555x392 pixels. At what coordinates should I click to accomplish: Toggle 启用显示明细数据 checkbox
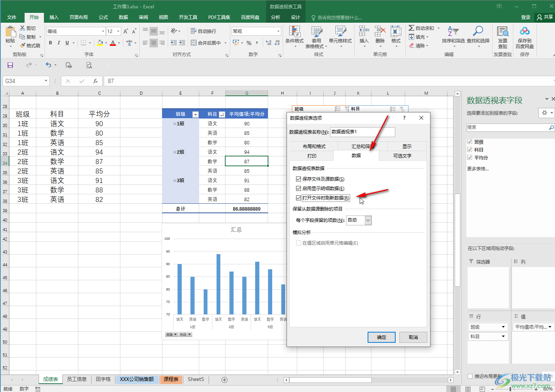tap(299, 188)
